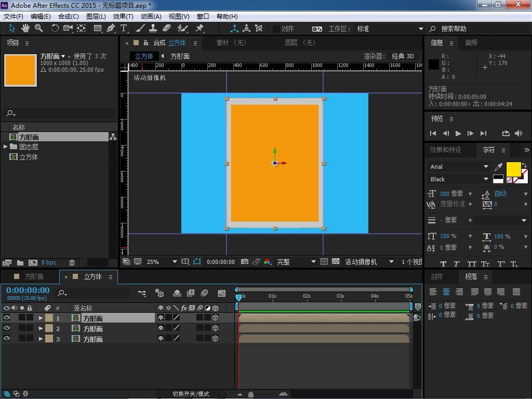Select the Hand tool
This screenshot has width=532, height=399.
point(25,29)
